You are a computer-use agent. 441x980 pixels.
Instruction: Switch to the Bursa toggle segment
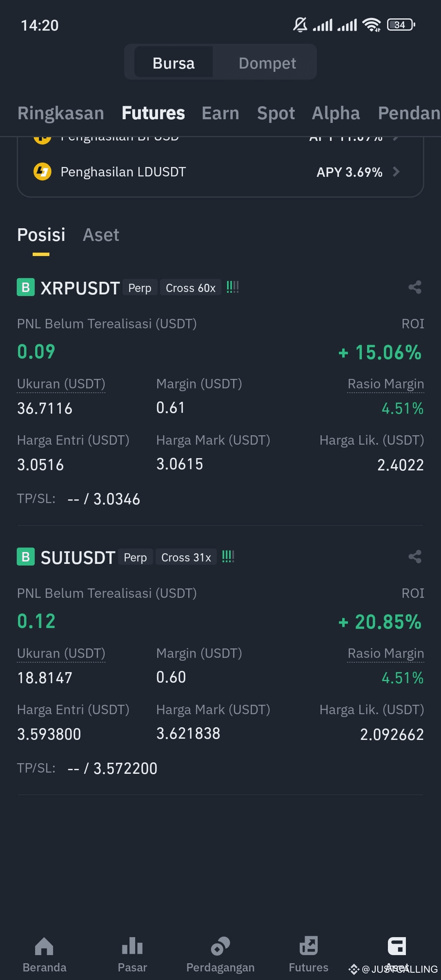[174, 62]
